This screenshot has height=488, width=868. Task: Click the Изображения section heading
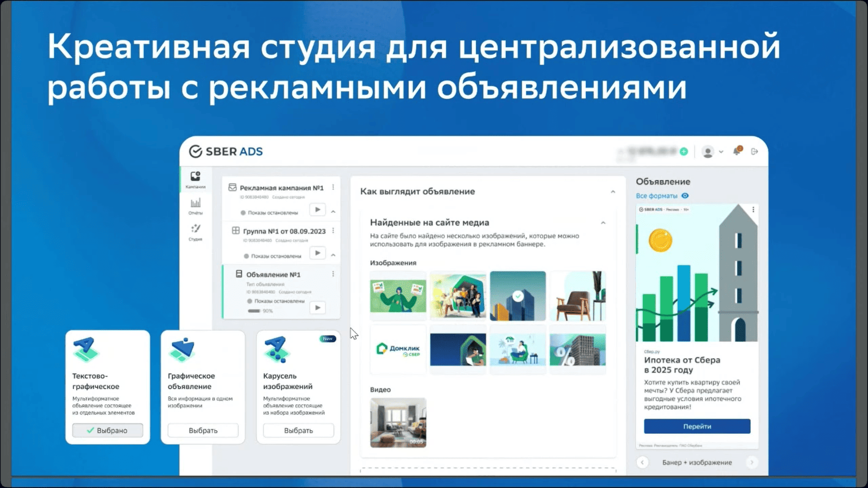(x=393, y=263)
